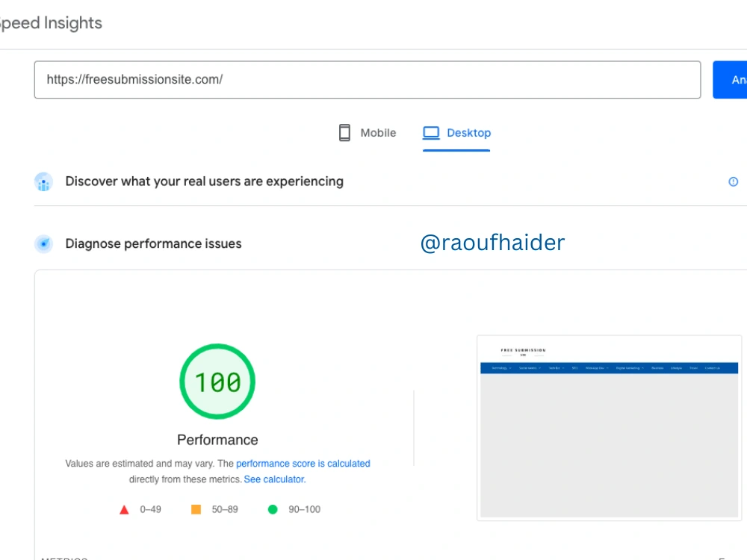Click the '0–49' legend text
Image resolution: width=747 pixels, height=560 pixels.
tap(151, 509)
